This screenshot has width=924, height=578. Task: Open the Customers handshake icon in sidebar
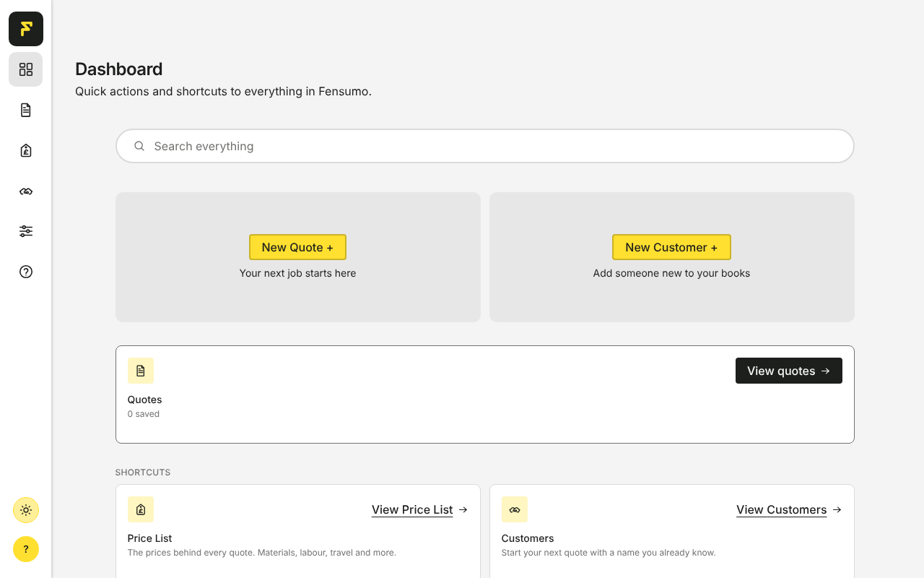26,191
